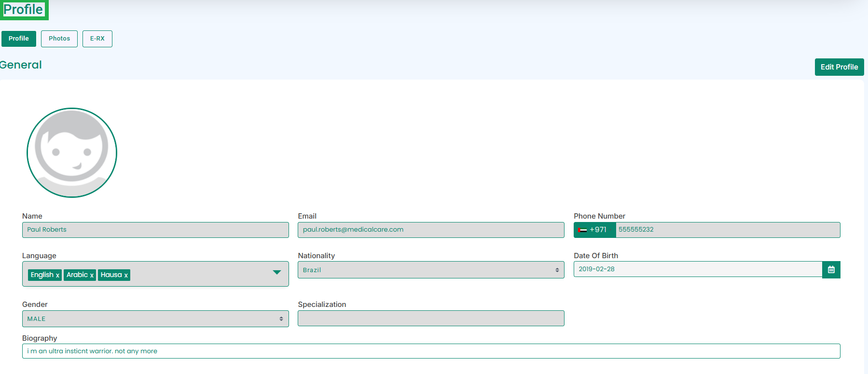Viewport: 868px width, 374px height.
Task: Click the Email input field
Action: tap(431, 230)
